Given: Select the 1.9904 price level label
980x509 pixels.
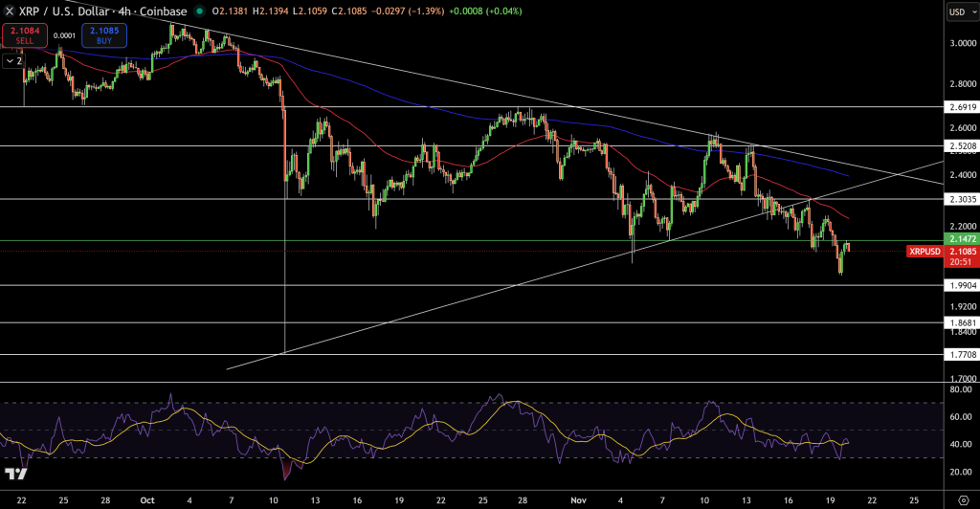Looking at the screenshot, I should coord(962,285).
